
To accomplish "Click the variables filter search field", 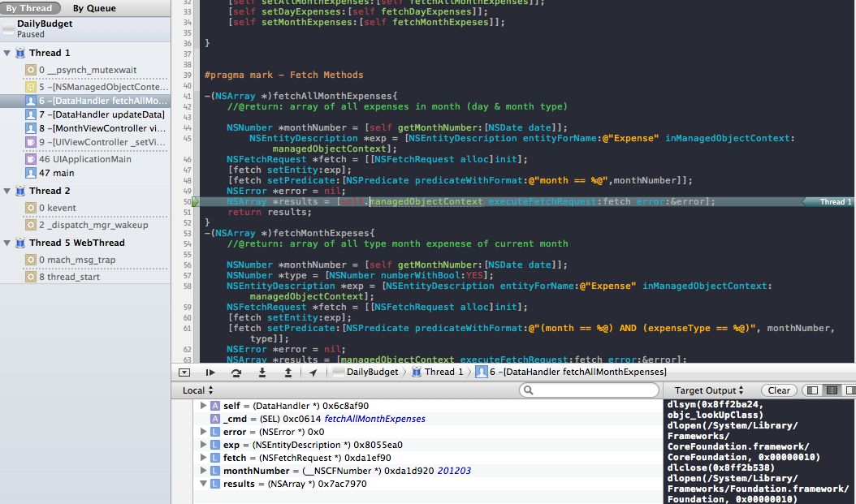I will point(590,390).
